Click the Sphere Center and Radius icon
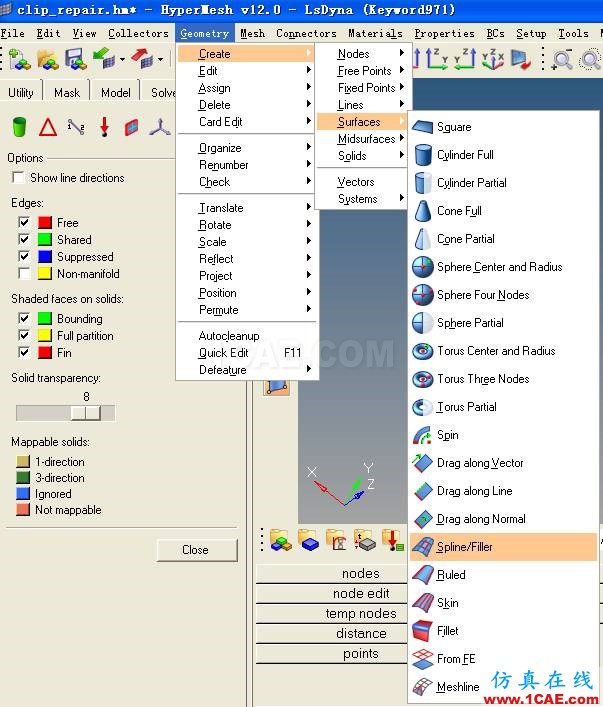Viewport: 603px width, 707px height. click(423, 266)
